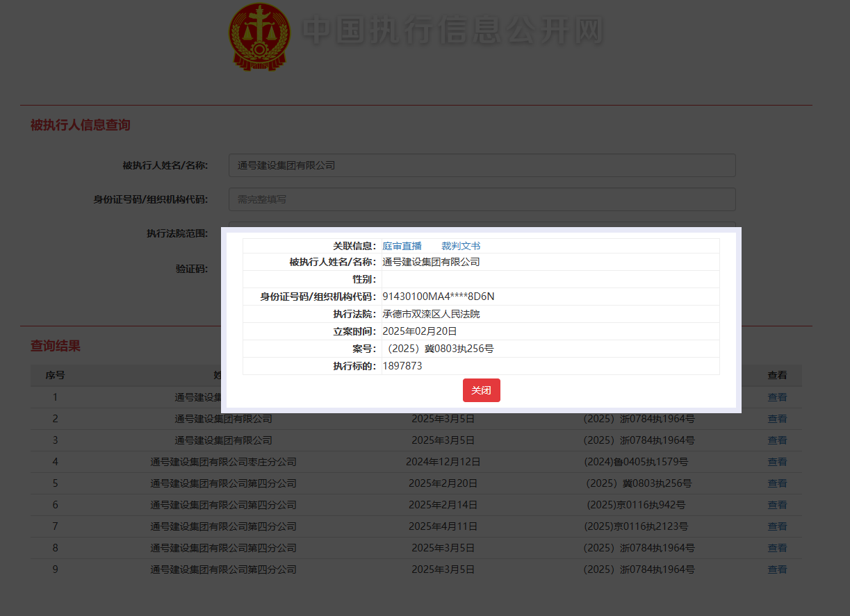Select the company name in row 3
This screenshot has width=850, height=616.
coord(223,440)
